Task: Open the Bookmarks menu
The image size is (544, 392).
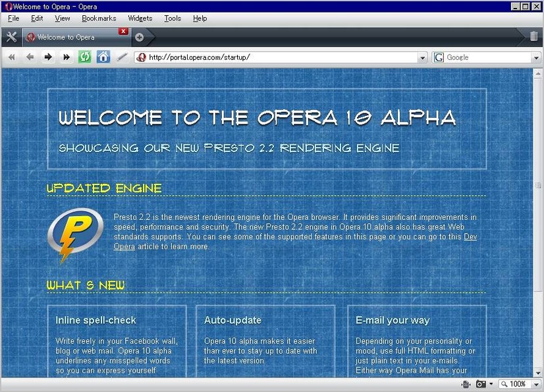Action: (x=99, y=18)
